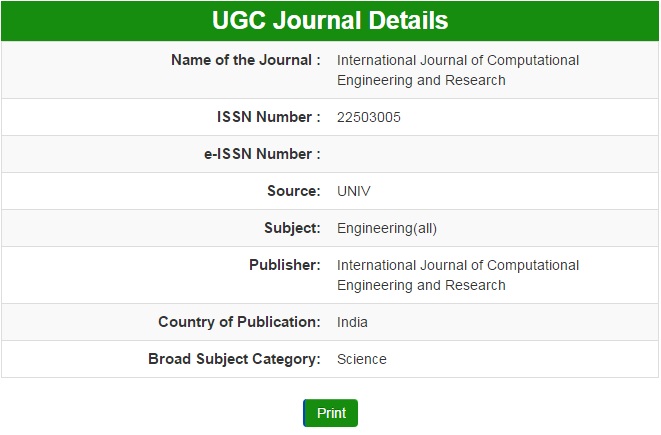Click the 'Publisher:' label
Image resolution: width=661 pixels, height=435 pixels.
pyautogui.click(x=284, y=265)
